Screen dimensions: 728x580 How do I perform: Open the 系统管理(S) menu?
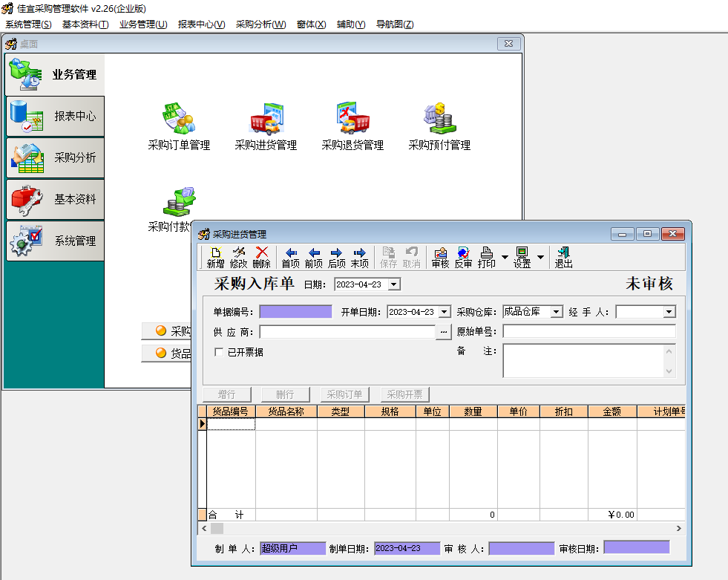pos(28,25)
